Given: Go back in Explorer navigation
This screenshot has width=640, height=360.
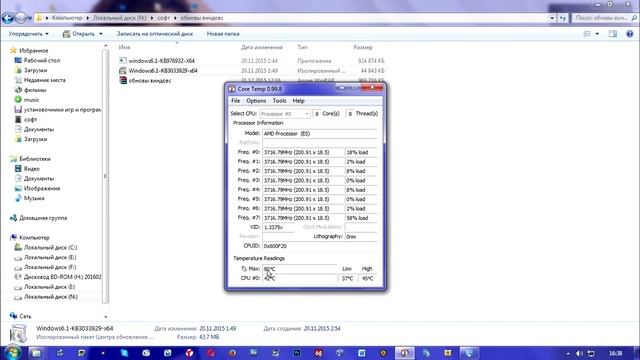Looking at the screenshot, I should tap(7, 18).
